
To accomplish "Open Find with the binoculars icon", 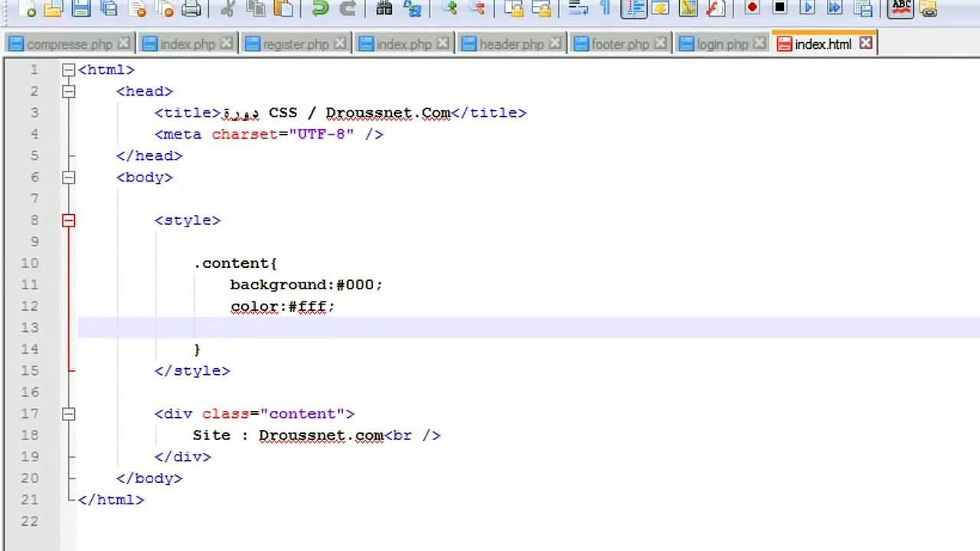I will click(x=384, y=8).
